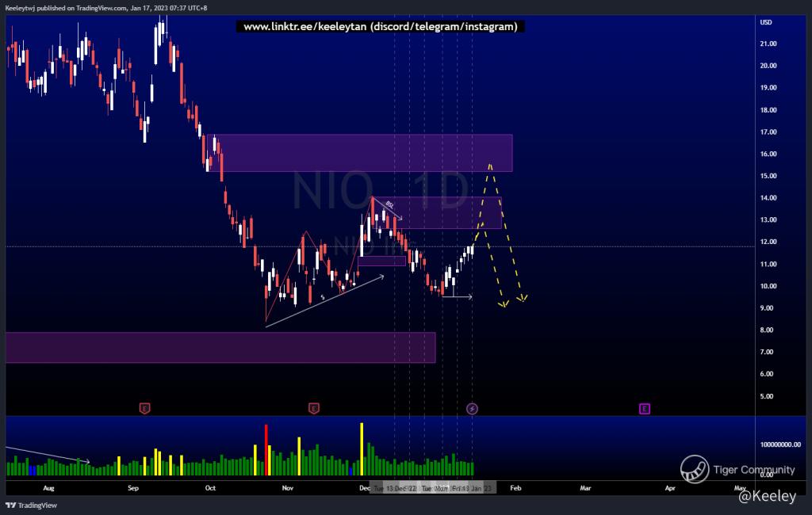Image resolution: width=812 pixels, height=515 pixels.
Task: Select the purple zone between 12.6 and 14
Action: [438, 212]
